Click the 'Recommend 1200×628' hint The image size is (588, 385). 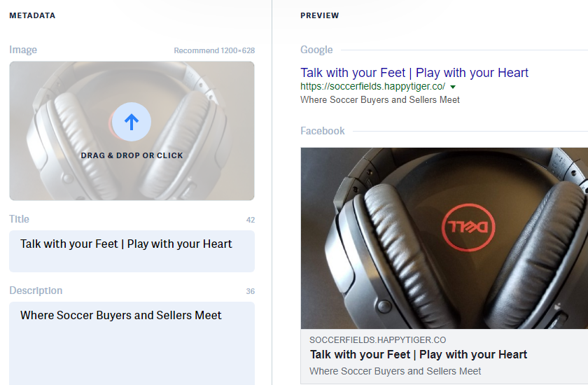click(214, 51)
